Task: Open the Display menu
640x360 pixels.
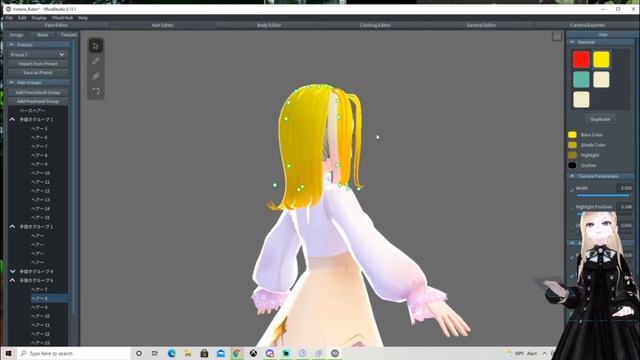Action: (39, 18)
